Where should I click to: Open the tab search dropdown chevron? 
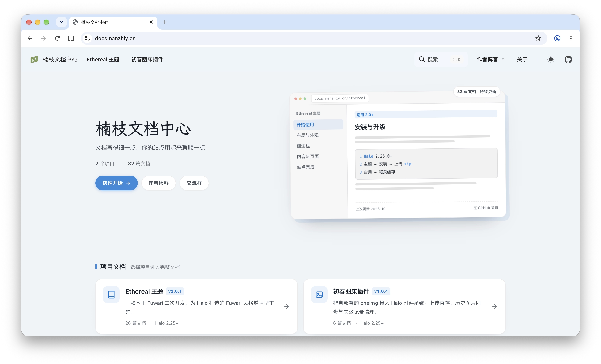62,22
